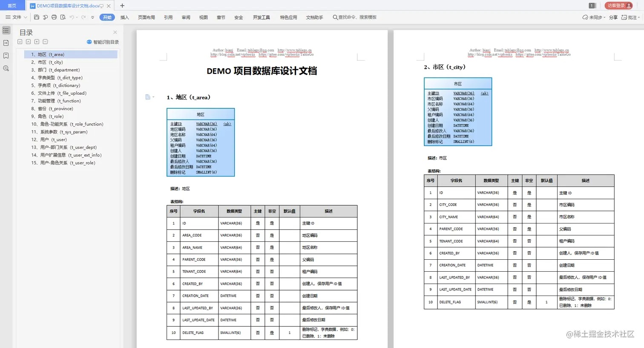This screenshot has height=348, width=644.
Task: Go to outline item 10、角色-功能关系 (t_role_function)
Action: (x=67, y=124)
